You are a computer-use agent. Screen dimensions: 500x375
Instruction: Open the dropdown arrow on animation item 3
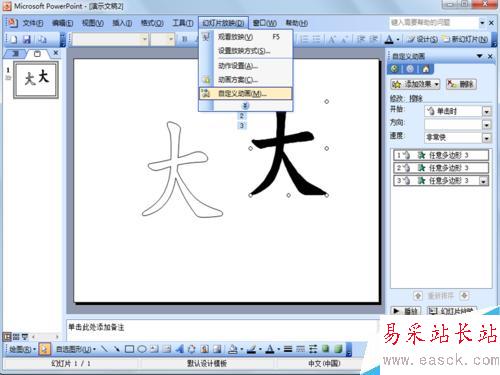coord(483,181)
